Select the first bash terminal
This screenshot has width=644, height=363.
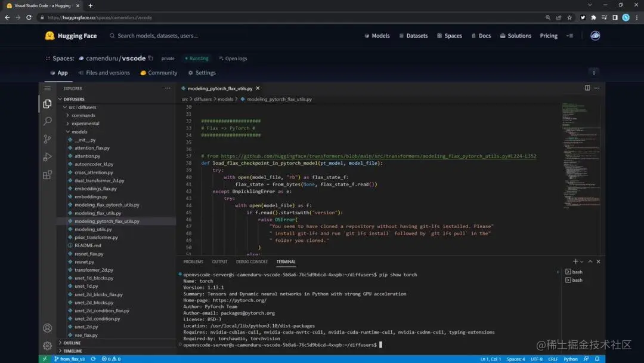tap(574, 272)
